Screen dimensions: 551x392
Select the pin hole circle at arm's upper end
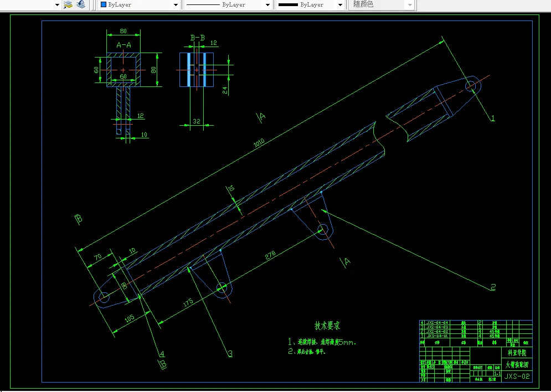click(x=471, y=85)
